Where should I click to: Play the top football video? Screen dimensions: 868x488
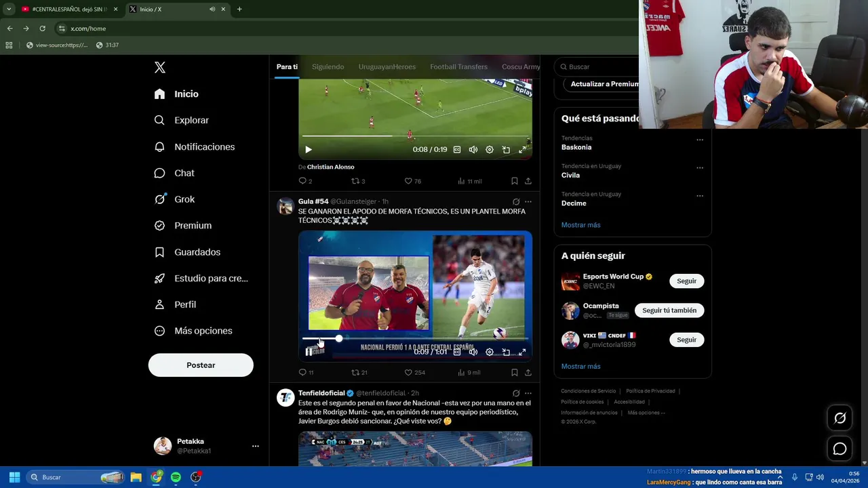click(x=309, y=150)
